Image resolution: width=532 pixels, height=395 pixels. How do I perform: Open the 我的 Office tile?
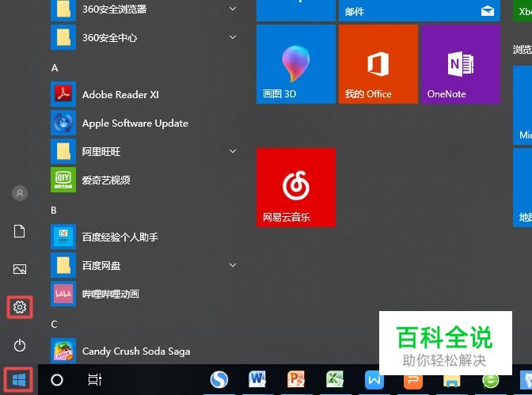coord(378,64)
